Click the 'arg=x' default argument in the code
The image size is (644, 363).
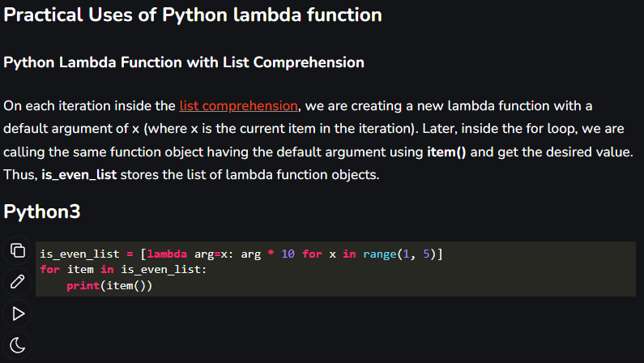point(211,254)
